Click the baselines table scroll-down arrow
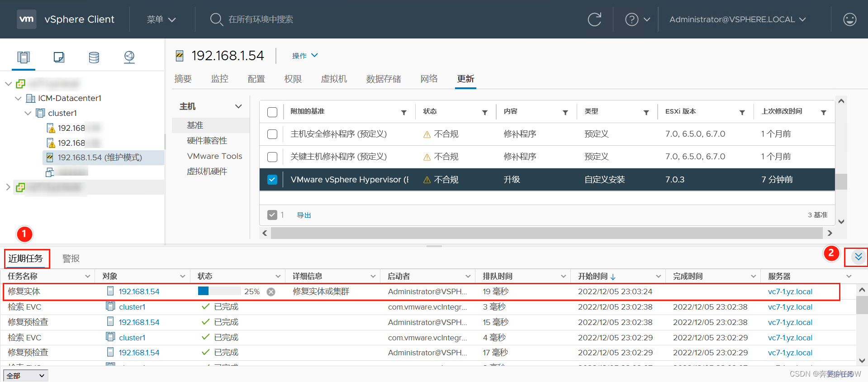The width and height of the screenshot is (868, 382). click(841, 222)
